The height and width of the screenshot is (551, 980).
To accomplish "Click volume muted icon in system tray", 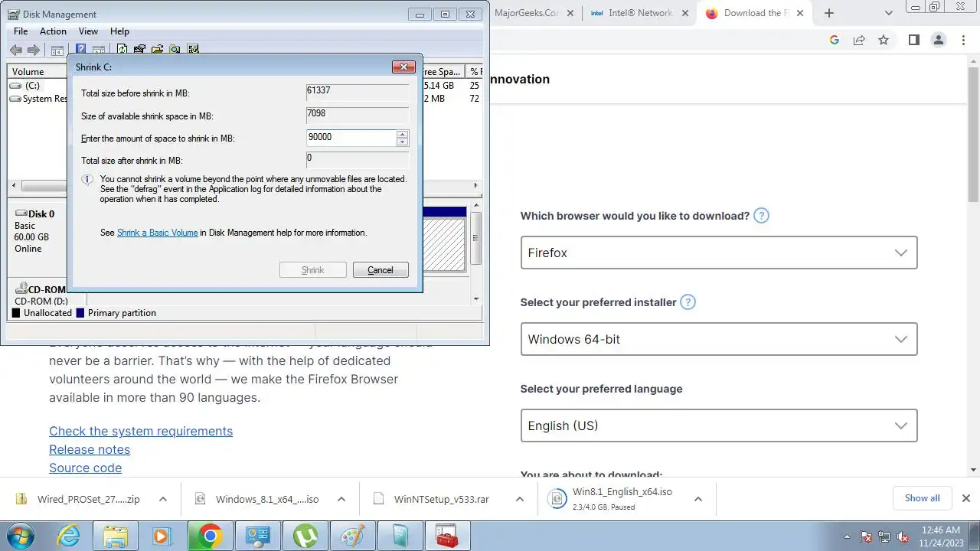I will [x=902, y=536].
